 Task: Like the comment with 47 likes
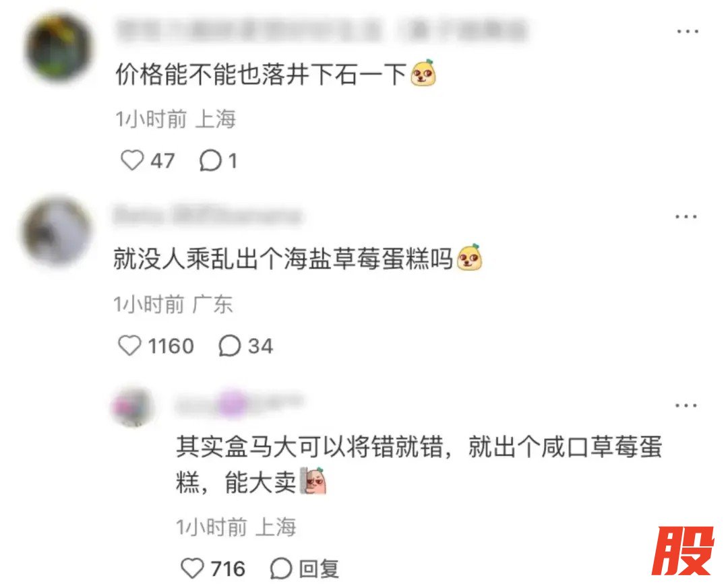click(x=132, y=160)
